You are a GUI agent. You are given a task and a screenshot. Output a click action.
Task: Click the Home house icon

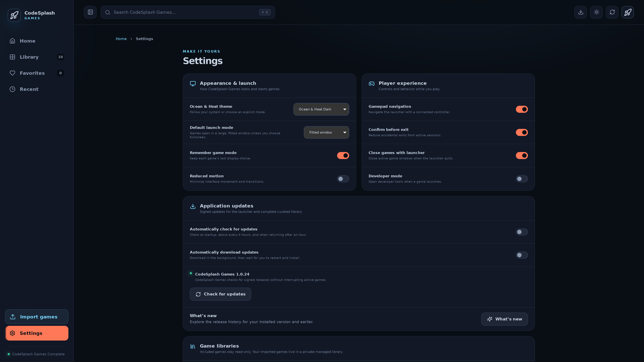13,41
